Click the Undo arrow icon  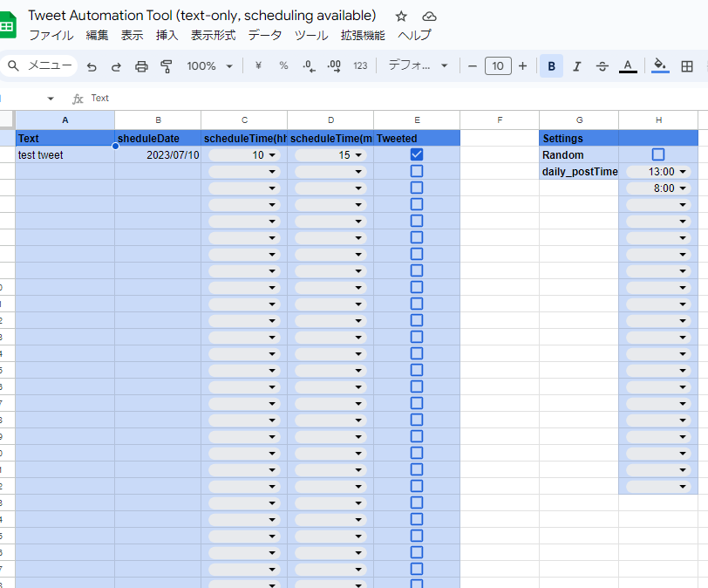tap(92, 67)
